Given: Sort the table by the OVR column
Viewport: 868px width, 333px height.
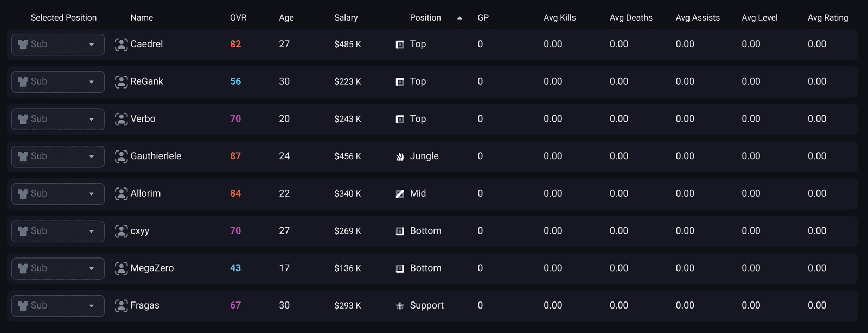Looking at the screenshot, I should point(238,17).
